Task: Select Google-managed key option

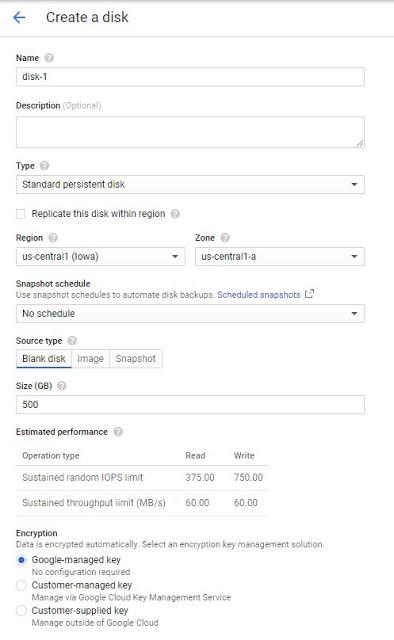Action: 21,560
